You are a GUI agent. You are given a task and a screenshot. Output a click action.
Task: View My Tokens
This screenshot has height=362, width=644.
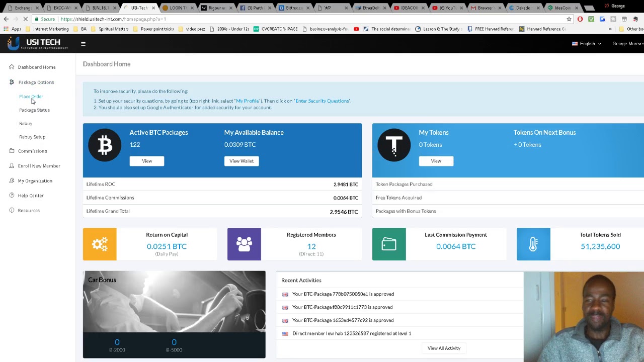coord(436,161)
